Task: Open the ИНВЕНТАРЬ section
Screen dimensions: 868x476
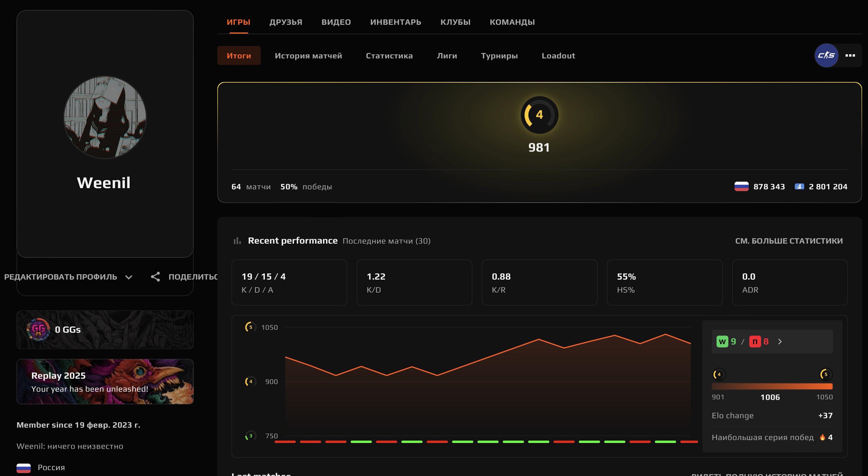Action: (396, 22)
